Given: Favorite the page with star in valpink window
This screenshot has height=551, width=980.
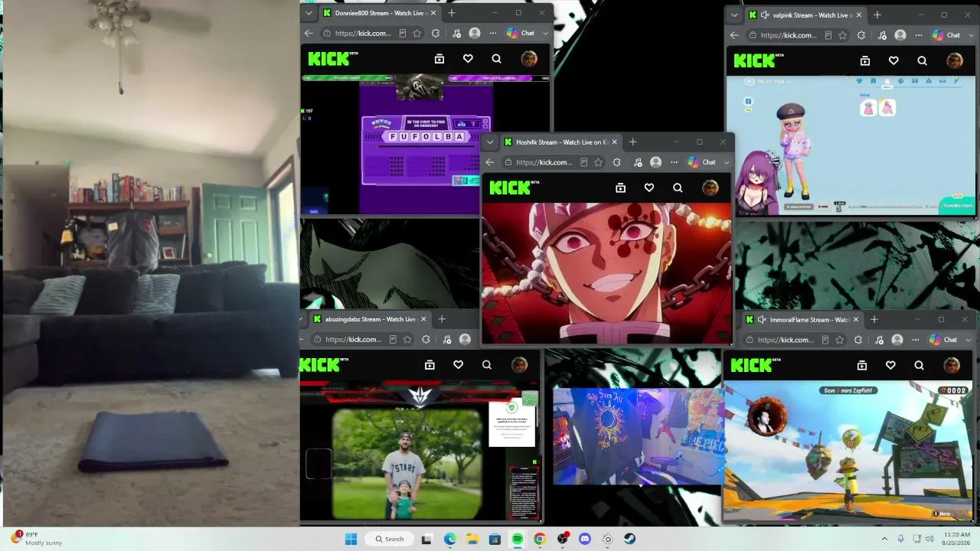Looking at the screenshot, I should [842, 35].
